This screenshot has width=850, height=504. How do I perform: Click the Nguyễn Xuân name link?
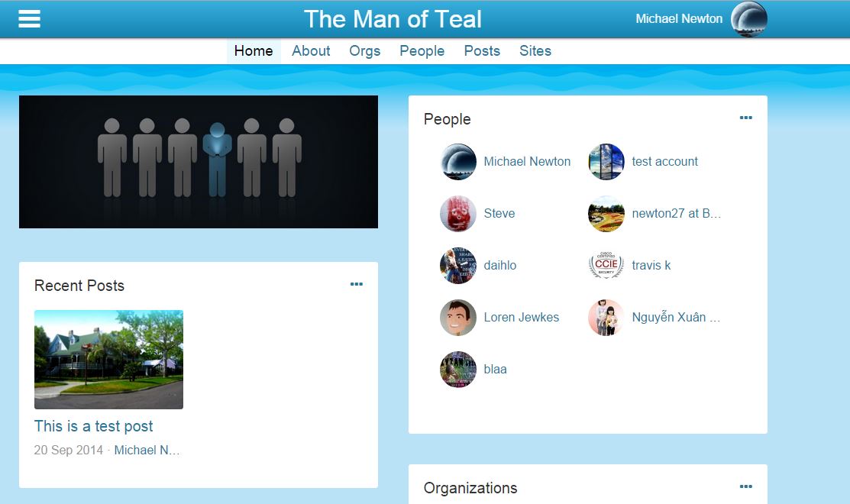(675, 318)
